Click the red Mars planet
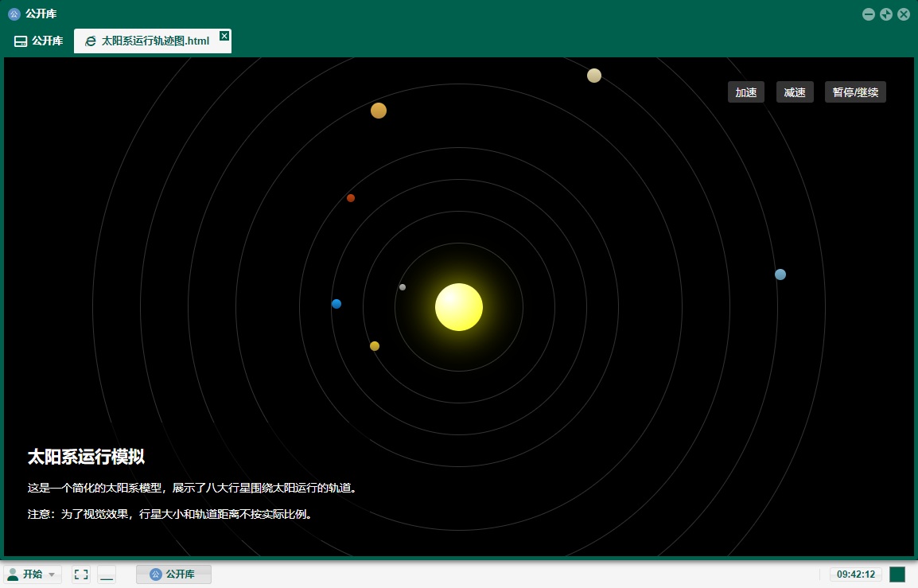Image resolution: width=918 pixels, height=588 pixels. tap(351, 198)
